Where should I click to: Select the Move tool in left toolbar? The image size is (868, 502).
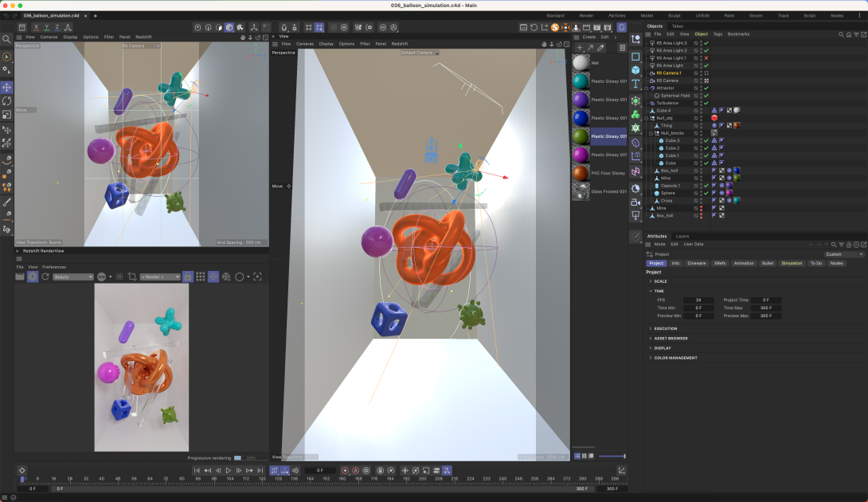(x=6, y=87)
